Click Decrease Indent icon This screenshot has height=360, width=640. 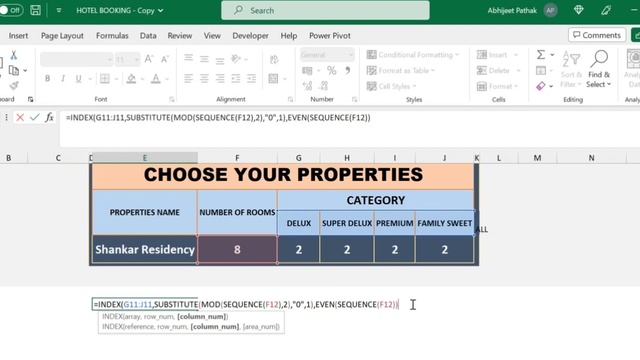[x=236, y=78]
